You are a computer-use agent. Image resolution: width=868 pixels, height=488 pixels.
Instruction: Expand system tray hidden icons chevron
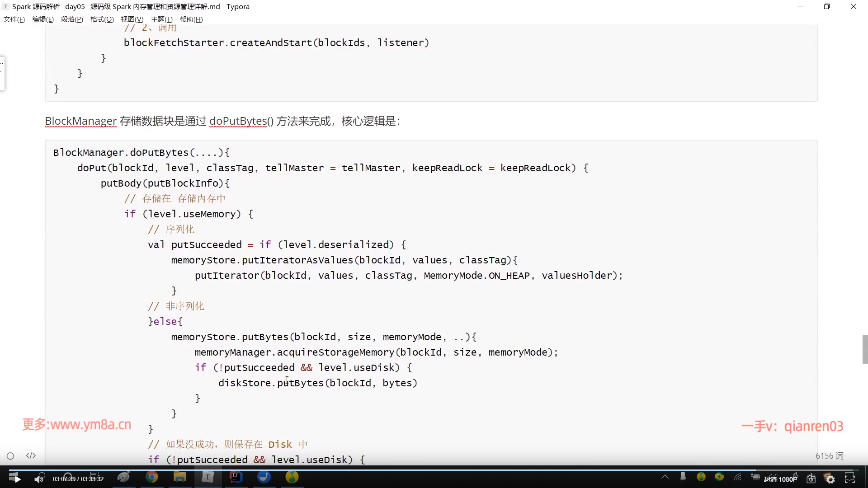(665, 477)
